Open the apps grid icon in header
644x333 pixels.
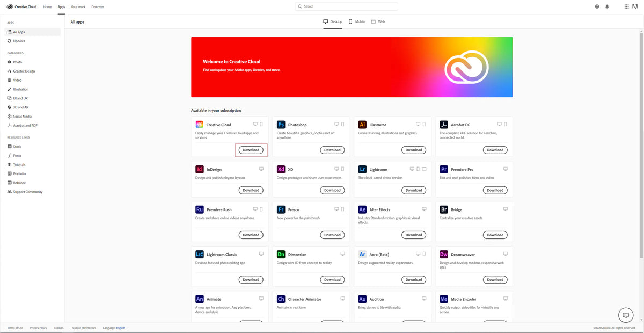coord(627,6)
